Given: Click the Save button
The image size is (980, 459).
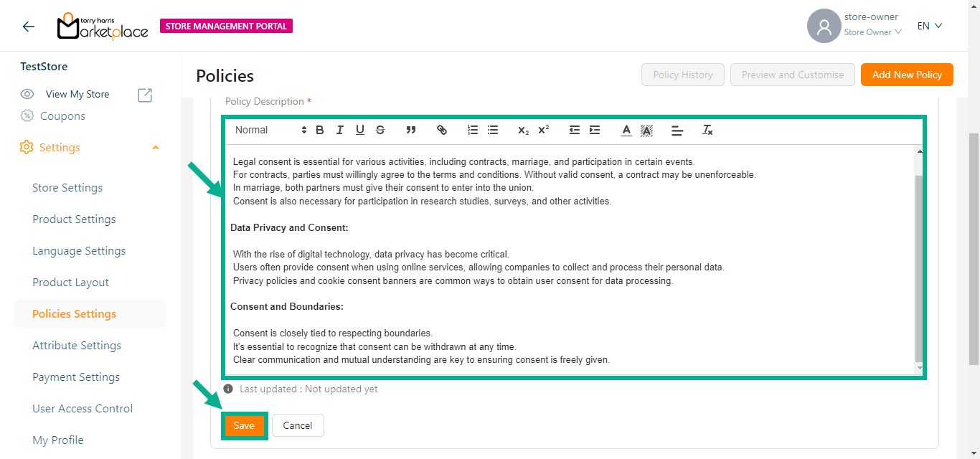Looking at the screenshot, I should click(244, 425).
